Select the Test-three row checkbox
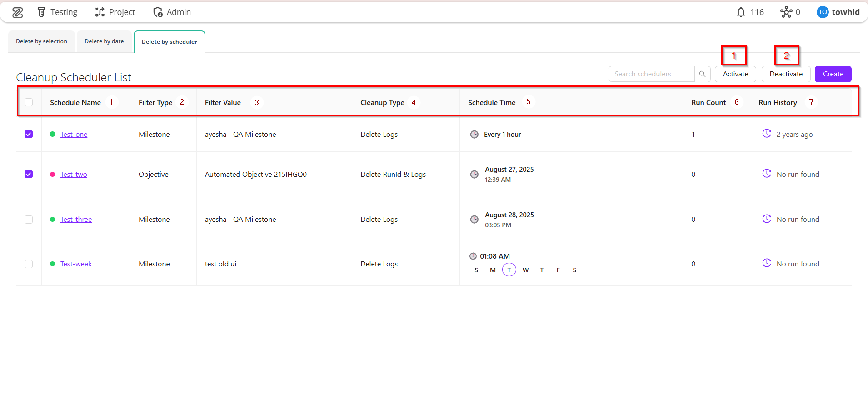Screen dimensions: 868x400 (29, 220)
